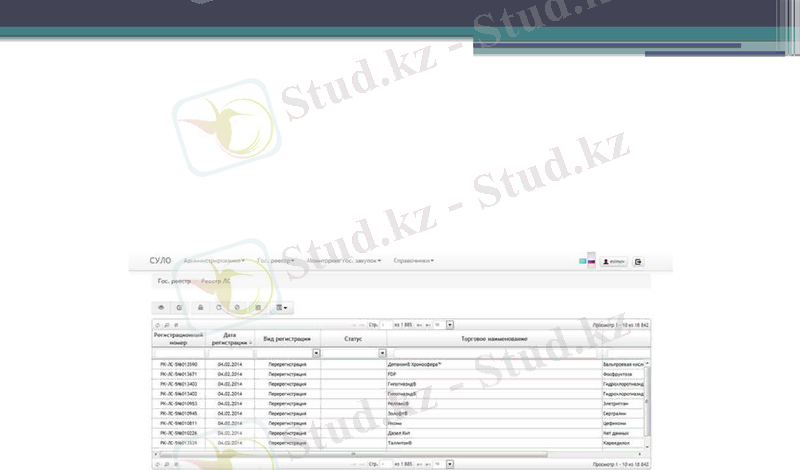Screen dimensions: 800x470
Task: Click the page number field in bottom pager
Action: click(385, 465)
